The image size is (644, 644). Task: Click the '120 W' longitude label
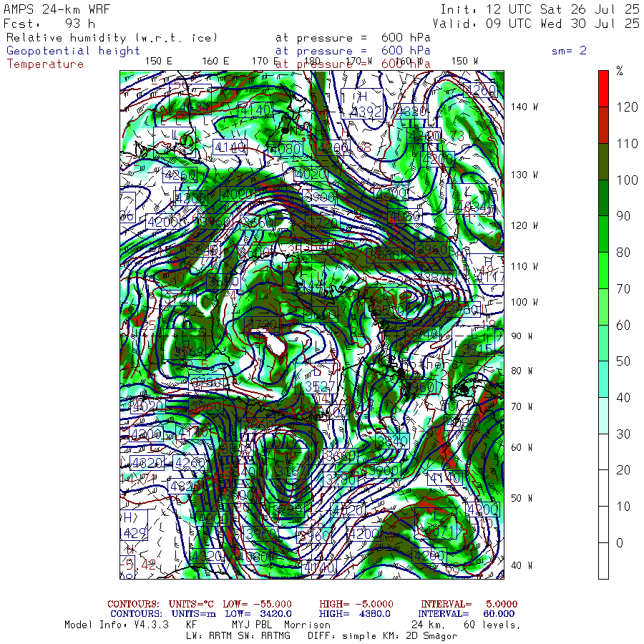pos(524,225)
